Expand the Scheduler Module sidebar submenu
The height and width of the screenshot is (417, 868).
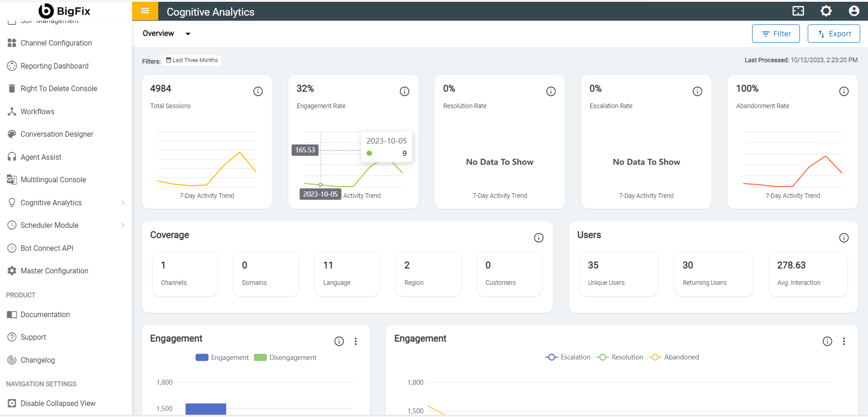tap(123, 226)
